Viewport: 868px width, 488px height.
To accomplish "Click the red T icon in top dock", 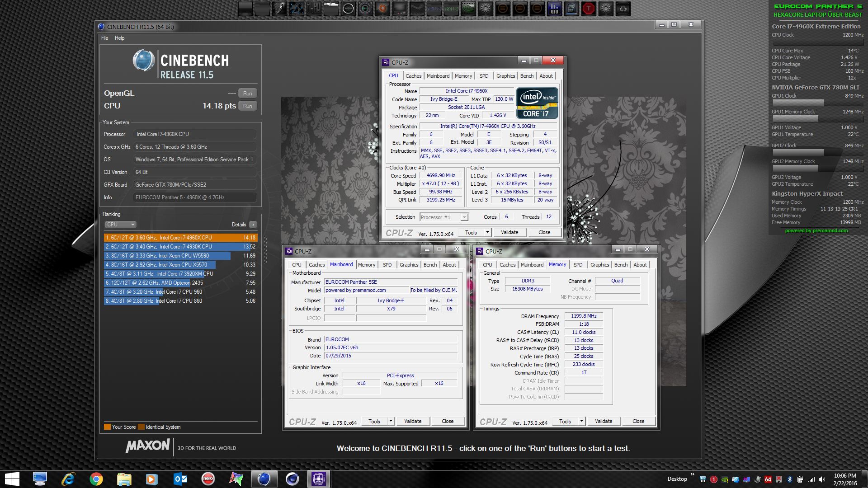I will tap(589, 8).
